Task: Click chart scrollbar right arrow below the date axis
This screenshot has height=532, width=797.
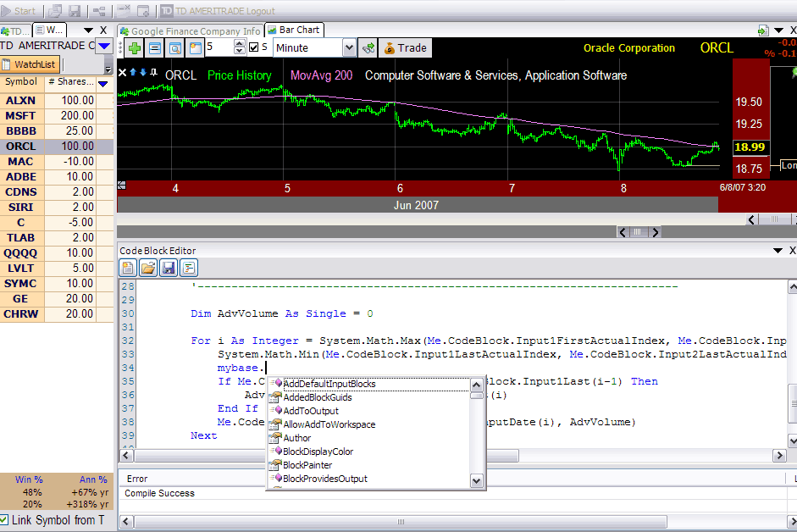Action: 656,232
